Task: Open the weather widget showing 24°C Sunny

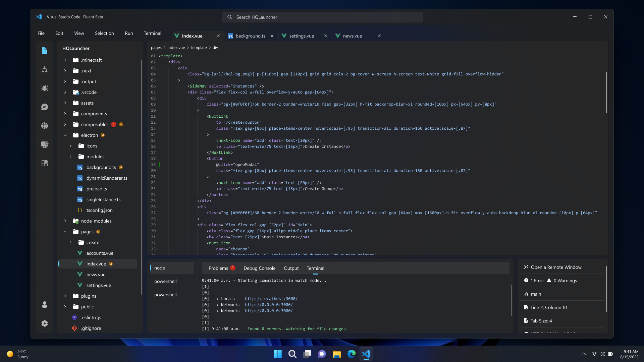Action: click(18, 354)
